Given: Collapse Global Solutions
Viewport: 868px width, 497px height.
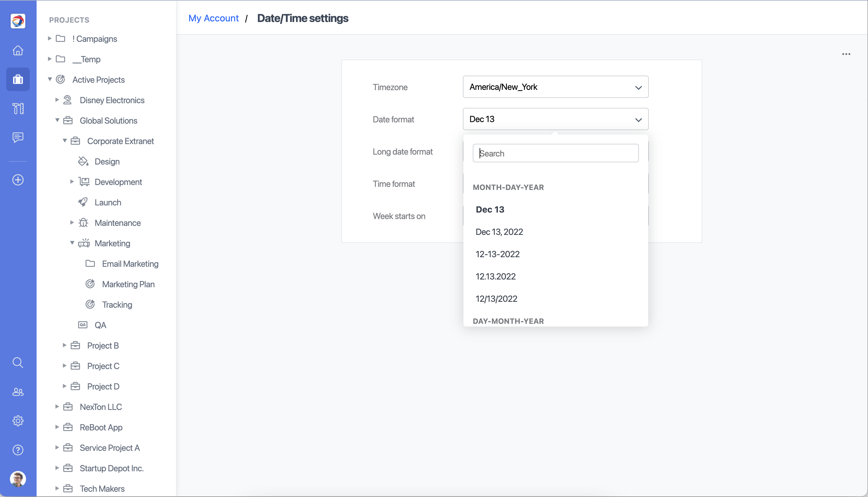Looking at the screenshot, I should pos(57,120).
